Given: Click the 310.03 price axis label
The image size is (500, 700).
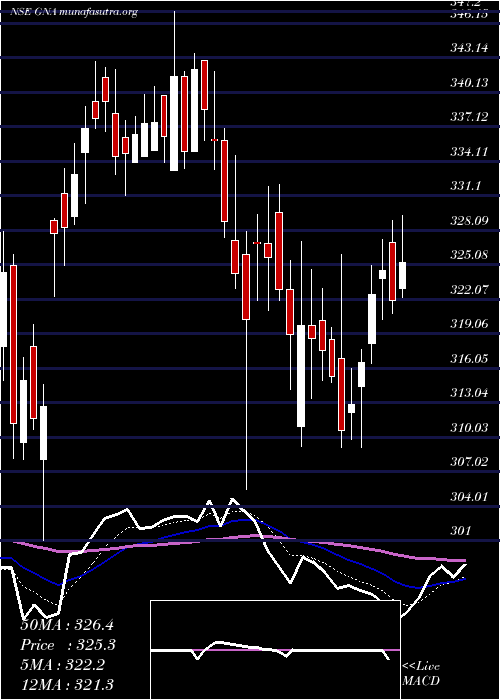Looking at the screenshot, I should [x=469, y=428].
